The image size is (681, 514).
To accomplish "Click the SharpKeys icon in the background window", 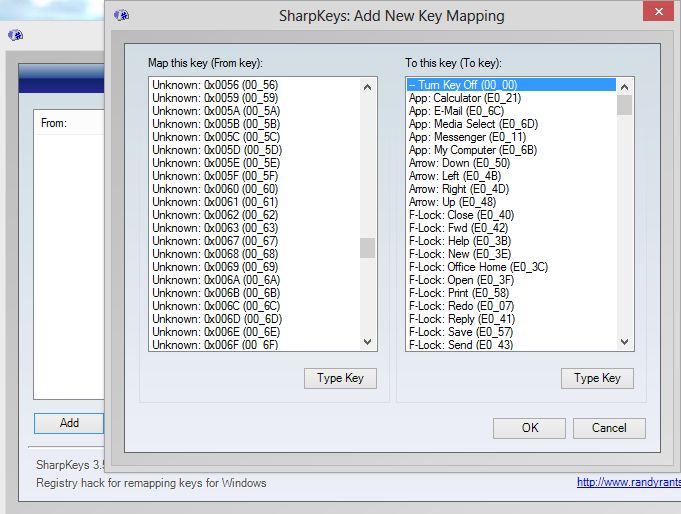I will point(16,35).
